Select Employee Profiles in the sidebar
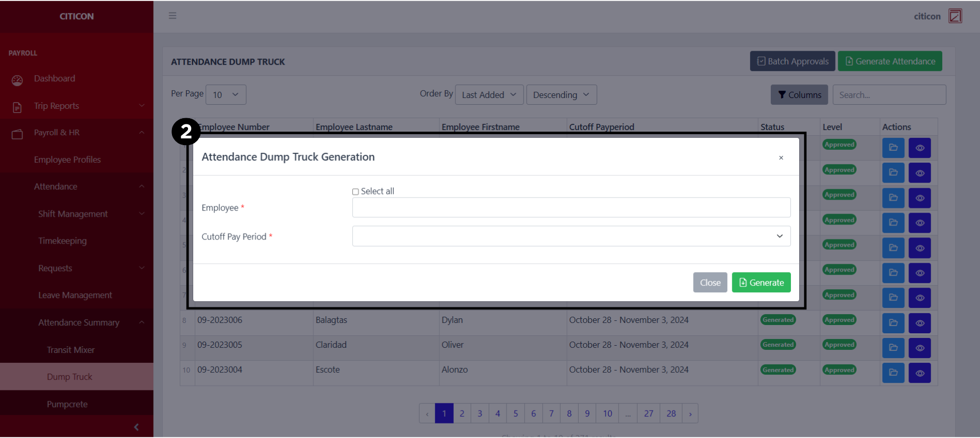 (67, 160)
